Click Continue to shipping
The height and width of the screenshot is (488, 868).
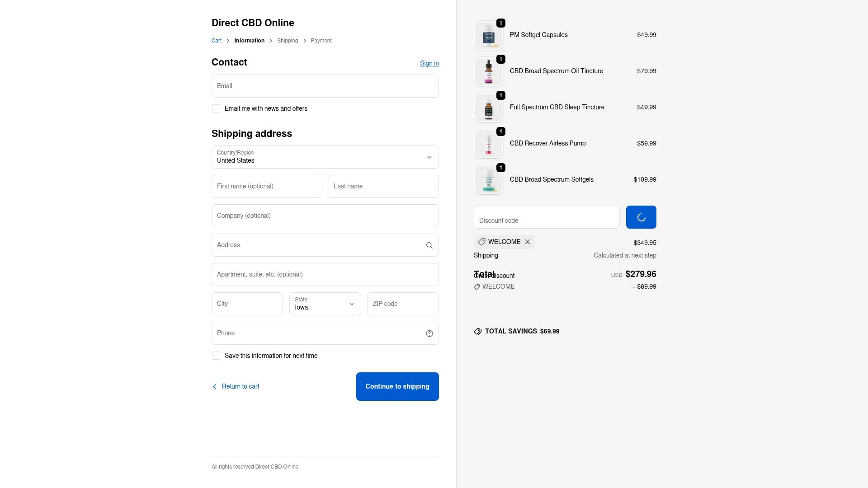coord(397,386)
